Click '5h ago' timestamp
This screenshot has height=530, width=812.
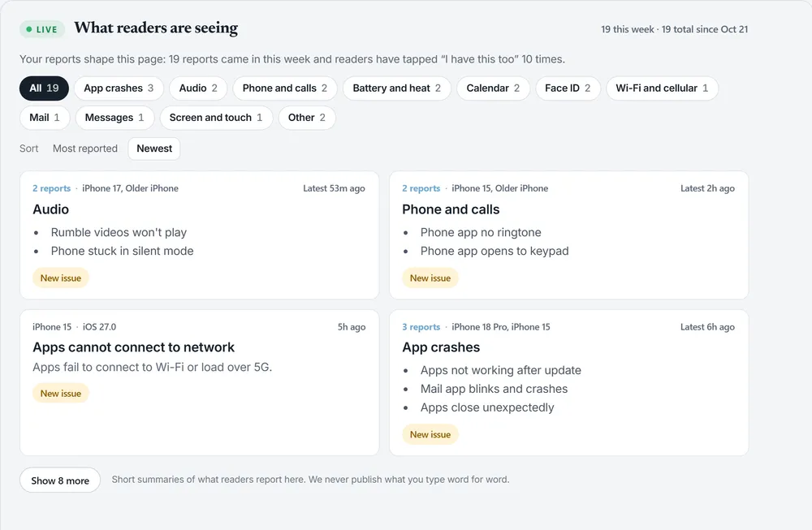click(352, 327)
